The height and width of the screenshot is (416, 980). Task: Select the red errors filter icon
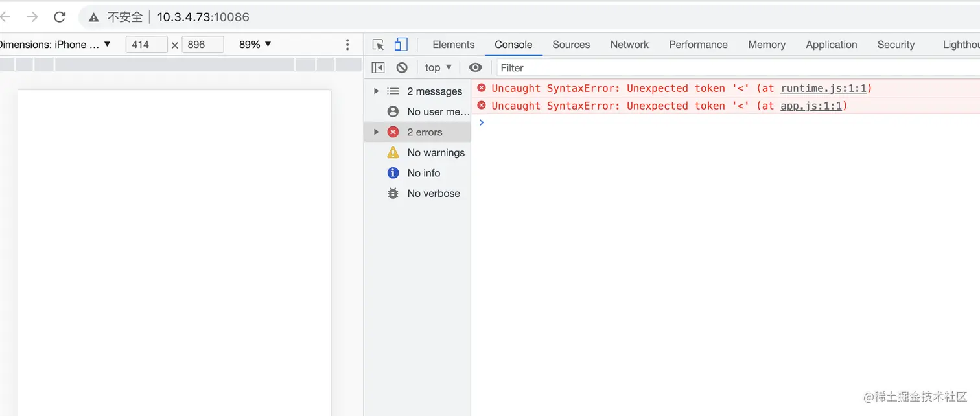pyautogui.click(x=393, y=132)
